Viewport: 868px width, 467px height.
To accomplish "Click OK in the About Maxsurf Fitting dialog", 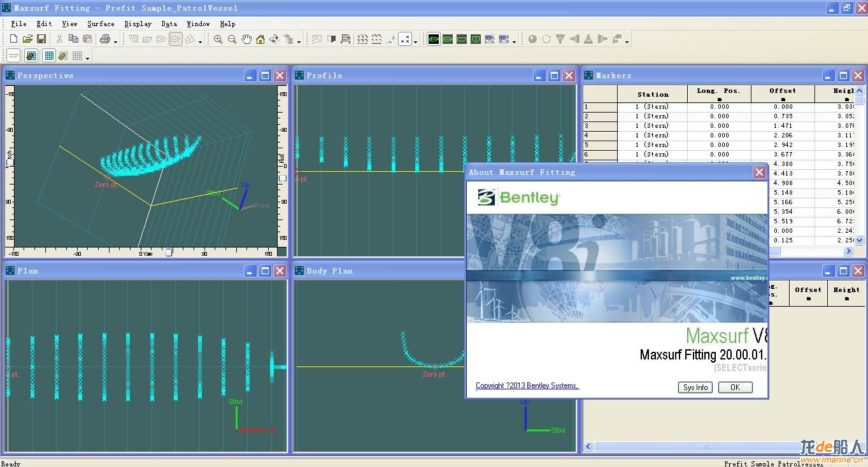I will click(x=735, y=387).
